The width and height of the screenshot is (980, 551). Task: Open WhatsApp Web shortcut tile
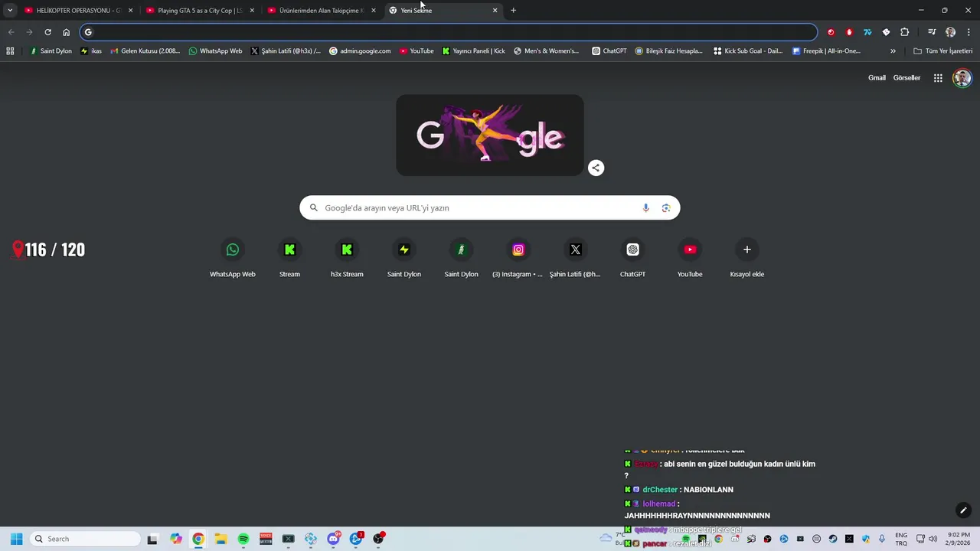[233, 258]
